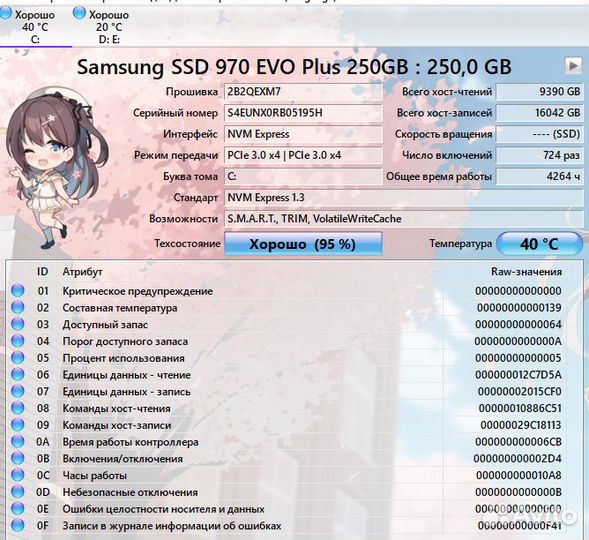Viewport: 589px width, 540px height.
Task: Click the Возможности field with S.M.A.R.T., TRIM
Action: [404, 219]
